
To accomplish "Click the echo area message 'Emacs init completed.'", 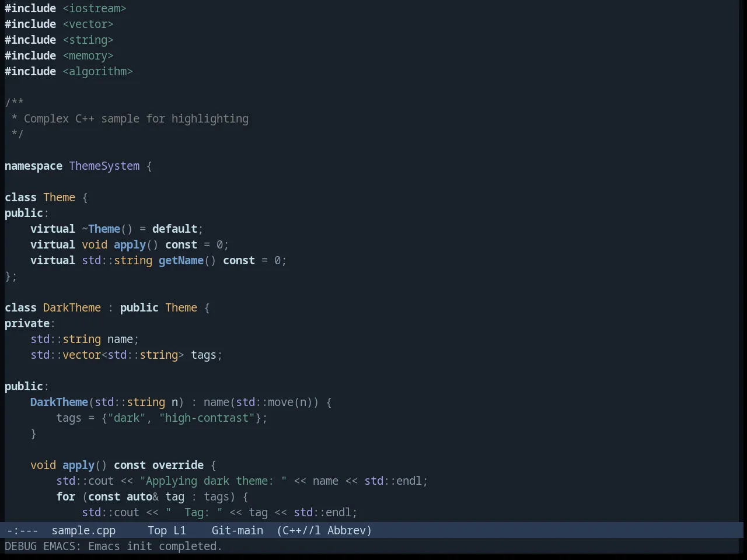I will click(x=155, y=546).
